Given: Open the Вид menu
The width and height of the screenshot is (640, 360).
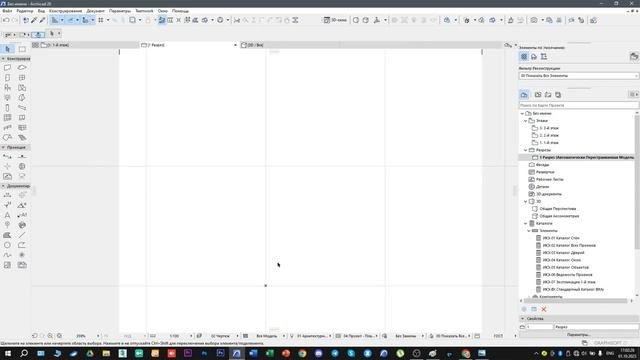Looking at the screenshot, I should 41,11.
